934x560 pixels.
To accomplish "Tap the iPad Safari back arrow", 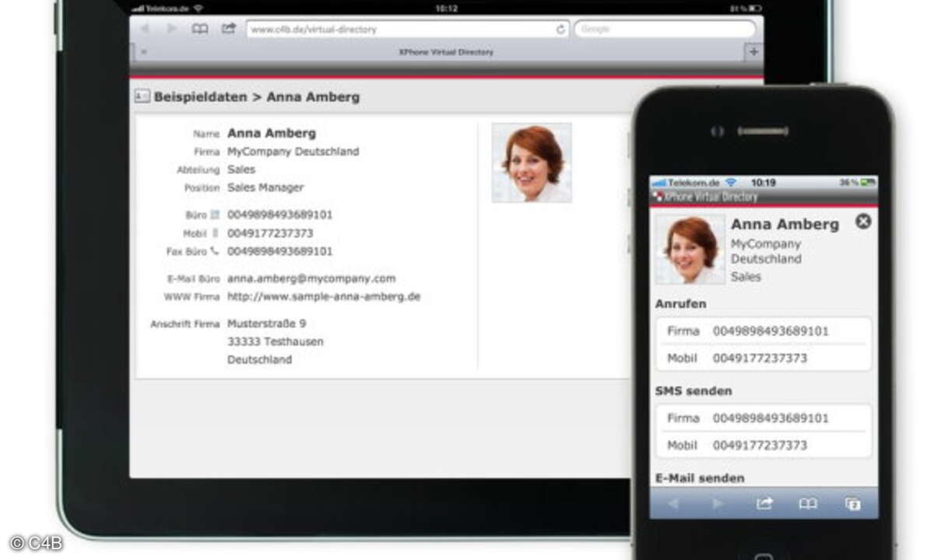I will pyautogui.click(x=144, y=29).
